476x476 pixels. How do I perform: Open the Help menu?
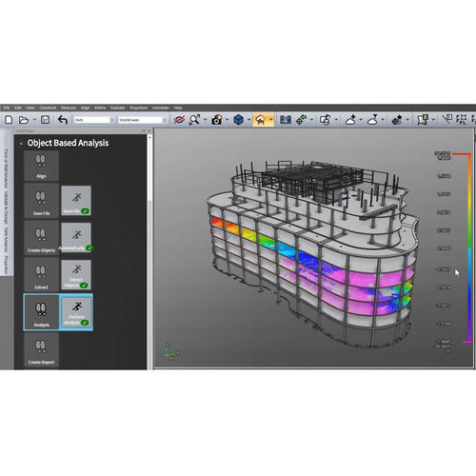tap(178, 108)
